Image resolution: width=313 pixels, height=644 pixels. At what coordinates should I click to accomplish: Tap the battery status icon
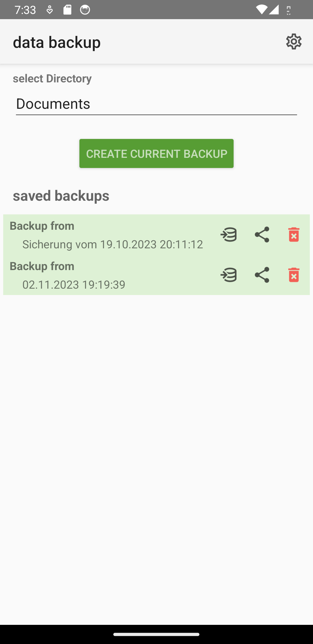289,10
